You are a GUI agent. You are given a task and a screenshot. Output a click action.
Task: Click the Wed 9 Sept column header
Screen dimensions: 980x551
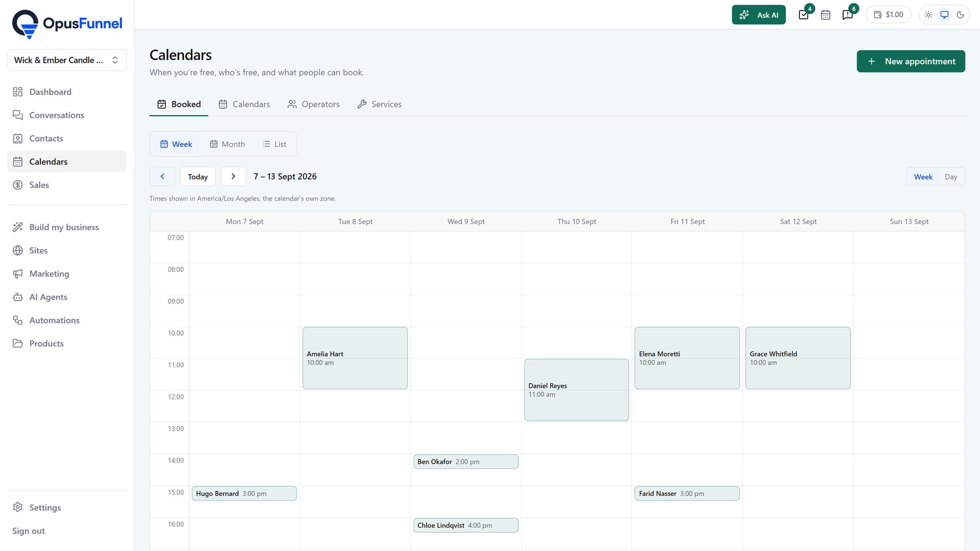tap(466, 221)
